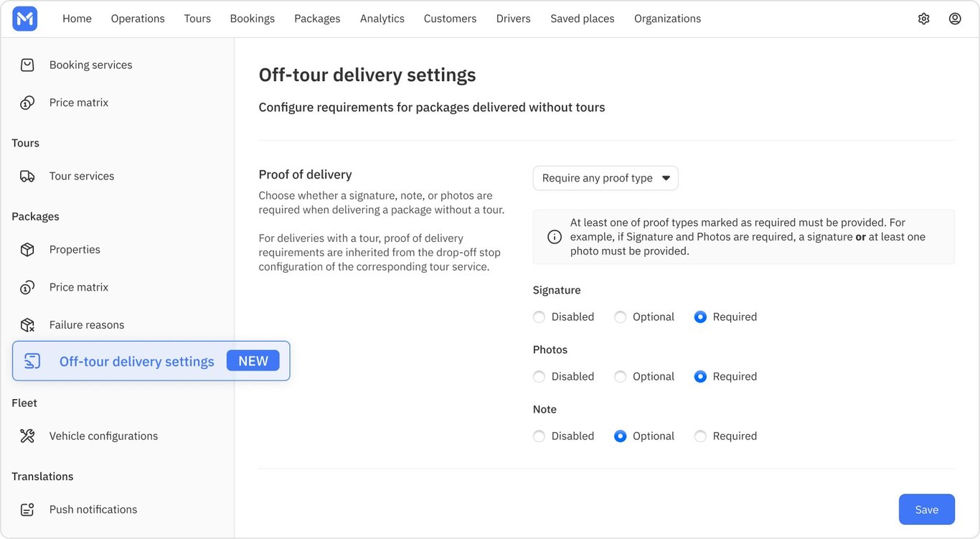Click the Failure reasons icon
980x539 pixels.
pyautogui.click(x=27, y=325)
